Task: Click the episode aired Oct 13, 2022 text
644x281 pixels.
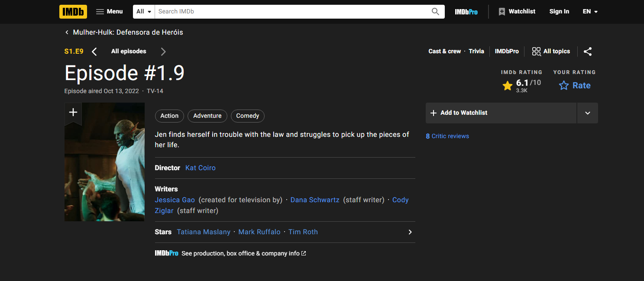Action: pyautogui.click(x=102, y=91)
